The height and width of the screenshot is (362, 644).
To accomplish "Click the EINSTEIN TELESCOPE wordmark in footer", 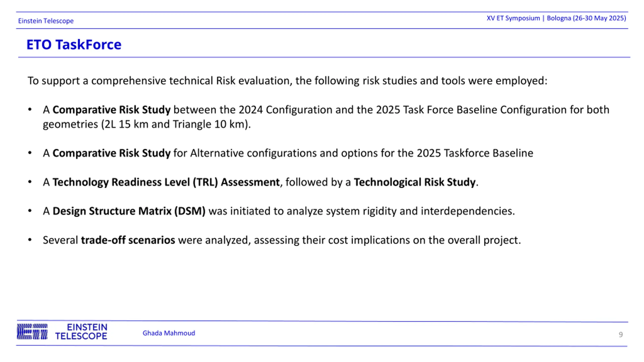I will coord(81,332).
